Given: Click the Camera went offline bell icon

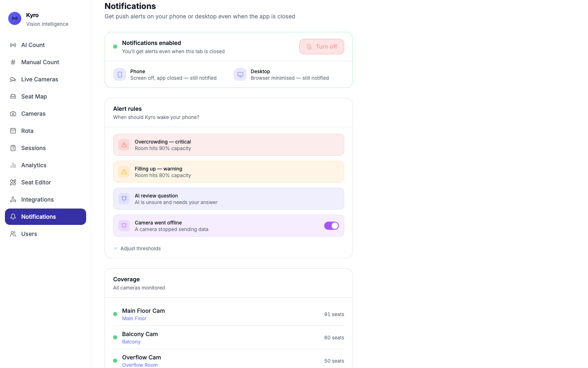Looking at the screenshot, I should point(124,226).
